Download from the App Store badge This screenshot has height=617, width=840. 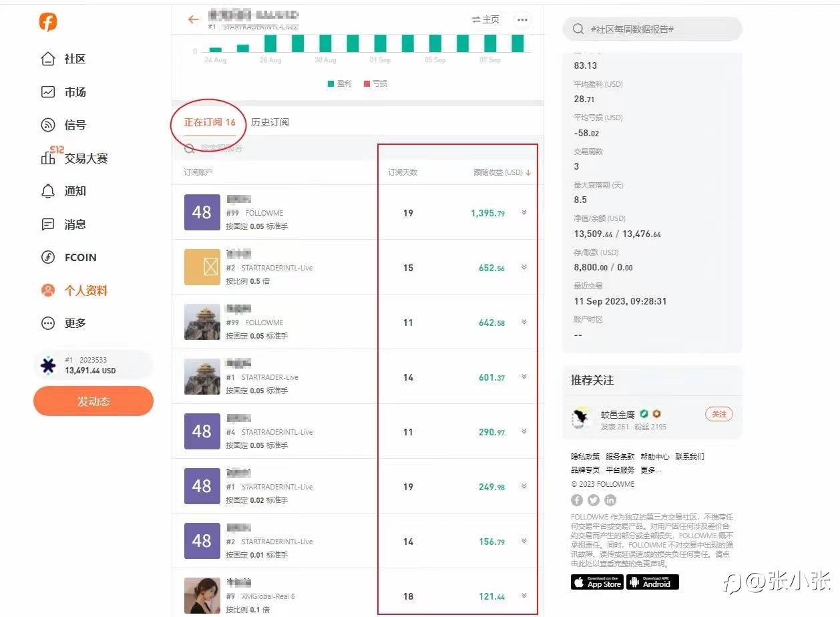[597, 582]
